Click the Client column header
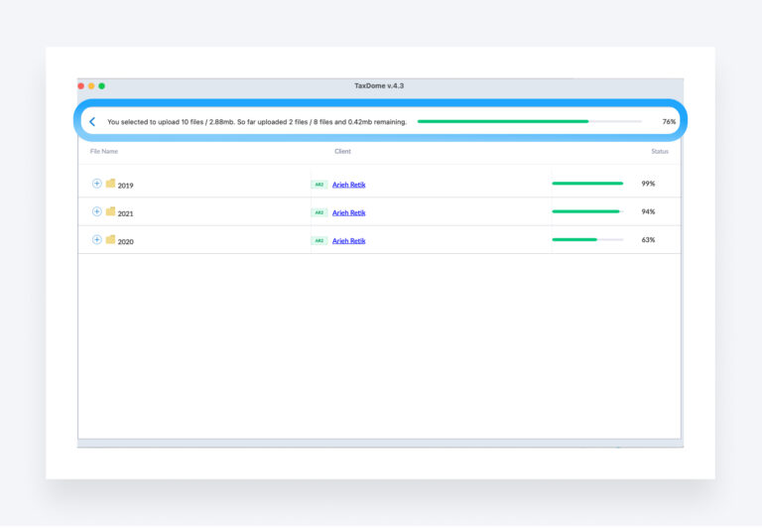762x532 pixels. click(x=342, y=151)
